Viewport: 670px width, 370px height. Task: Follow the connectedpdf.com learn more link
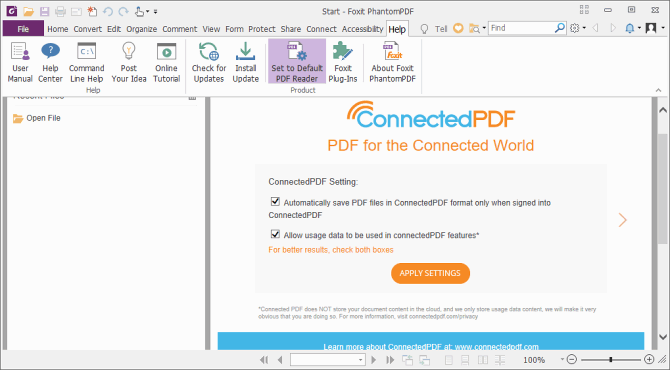click(x=497, y=347)
